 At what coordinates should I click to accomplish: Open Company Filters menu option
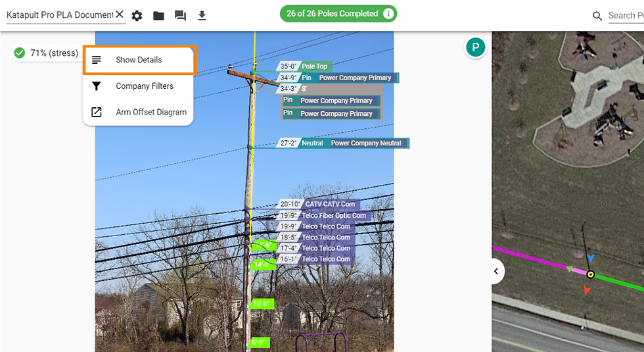[x=139, y=86]
